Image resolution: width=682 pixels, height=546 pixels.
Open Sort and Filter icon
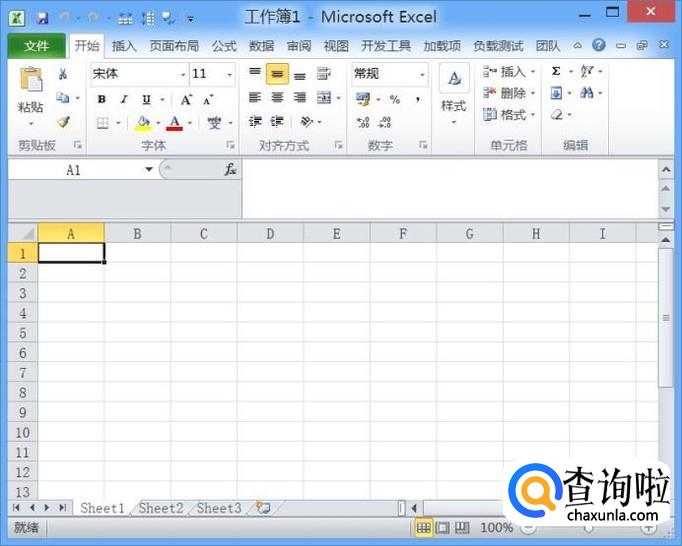587,71
